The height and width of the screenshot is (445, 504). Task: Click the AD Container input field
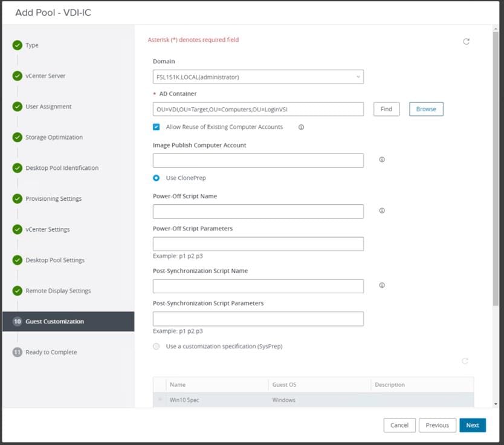click(x=258, y=109)
